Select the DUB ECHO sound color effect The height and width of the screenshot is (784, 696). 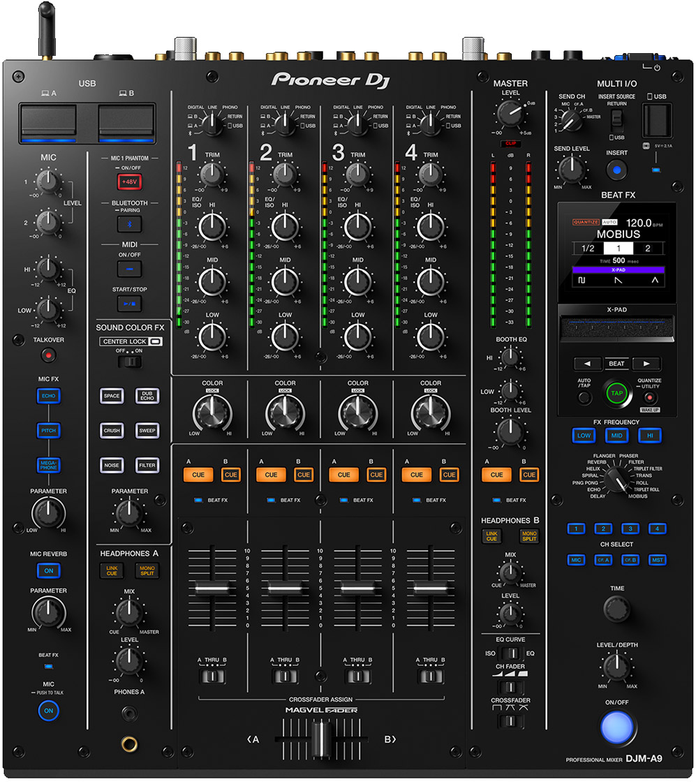[x=147, y=396]
